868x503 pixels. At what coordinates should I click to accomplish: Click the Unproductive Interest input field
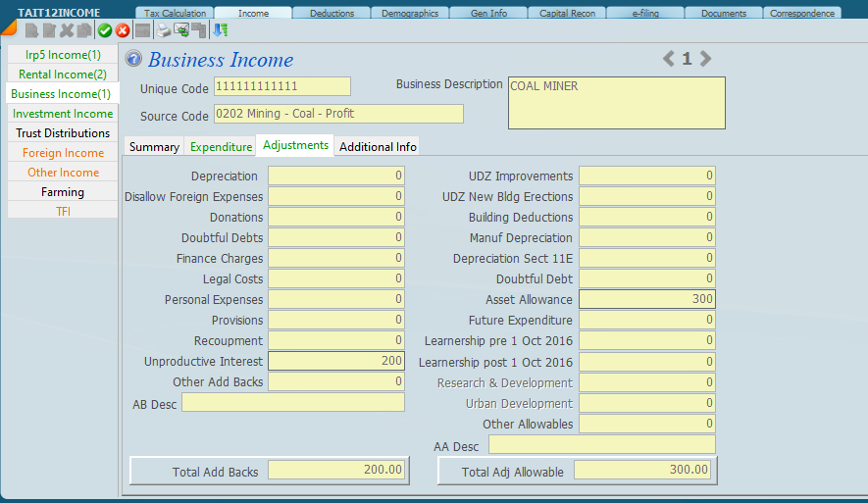click(x=335, y=361)
